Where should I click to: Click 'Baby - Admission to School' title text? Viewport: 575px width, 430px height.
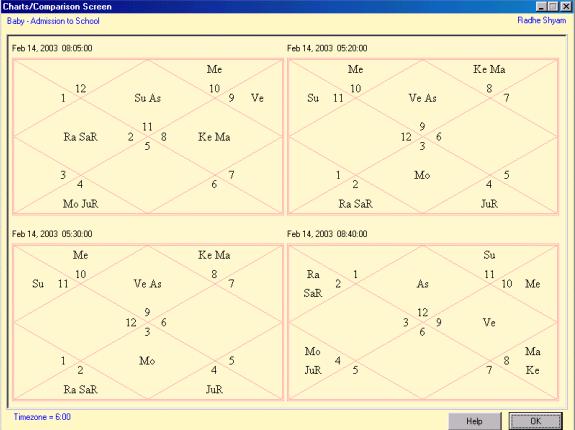(53, 21)
